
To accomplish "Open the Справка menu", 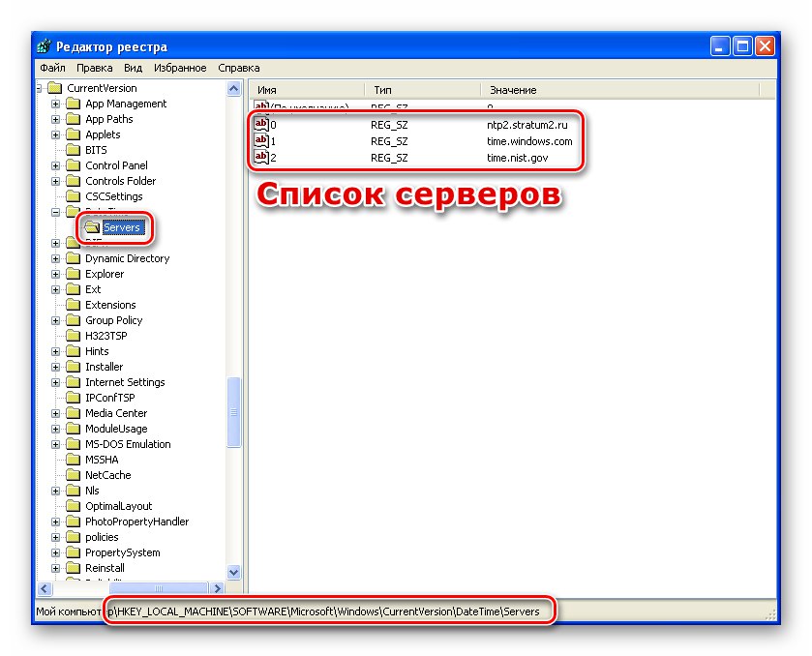I will tap(239, 68).
